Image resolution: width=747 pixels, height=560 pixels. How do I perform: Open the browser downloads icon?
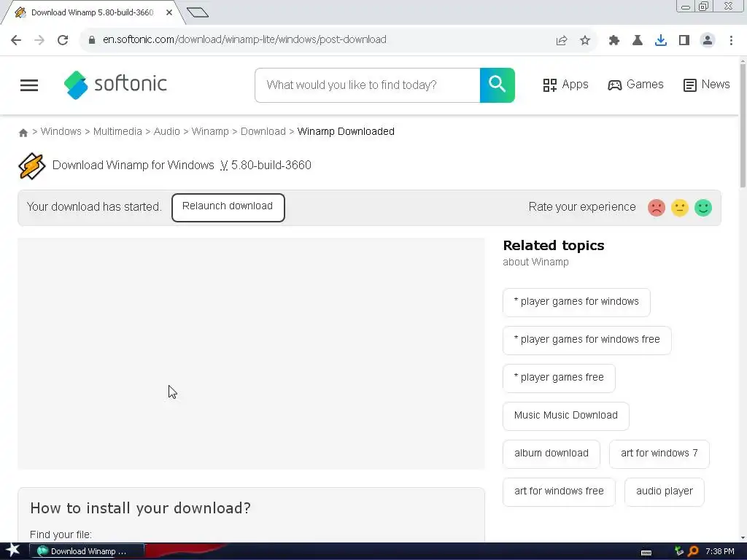(661, 41)
